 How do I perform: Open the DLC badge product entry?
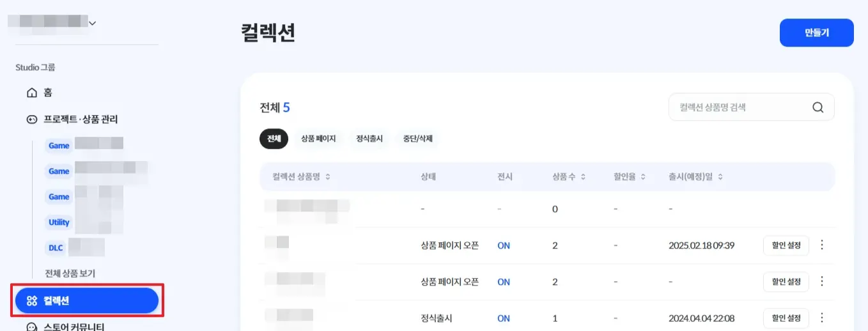56,247
